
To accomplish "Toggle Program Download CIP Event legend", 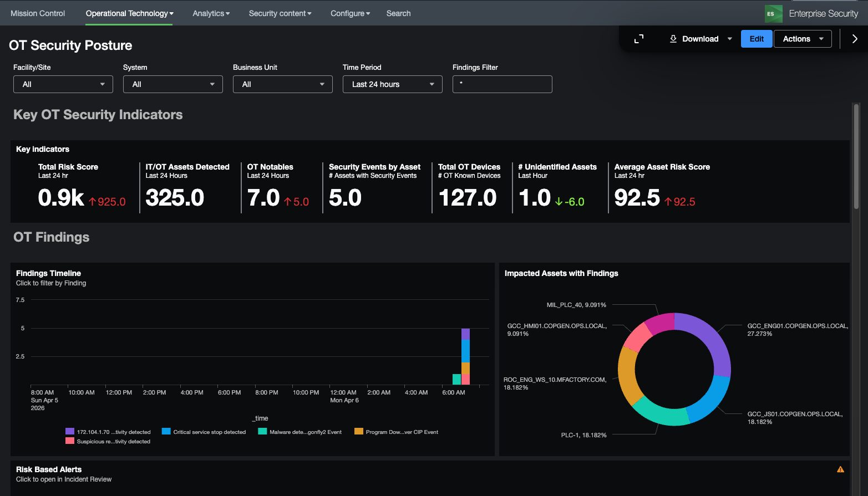I will [396, 432].
